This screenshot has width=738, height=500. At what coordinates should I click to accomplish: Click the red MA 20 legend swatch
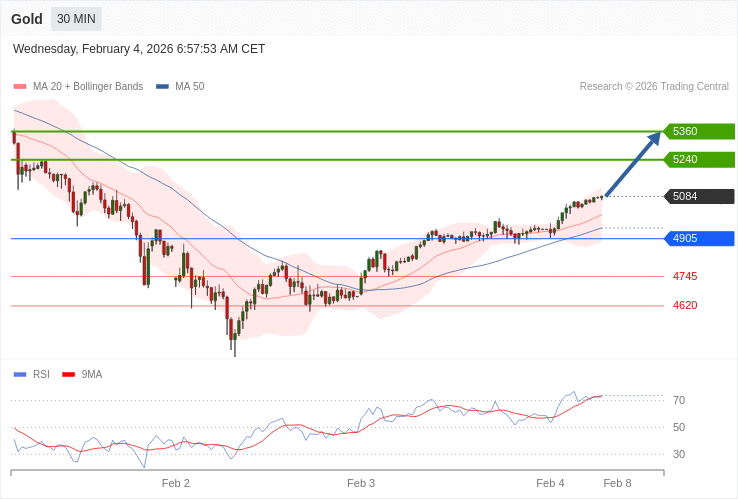(x=20, y=87)
